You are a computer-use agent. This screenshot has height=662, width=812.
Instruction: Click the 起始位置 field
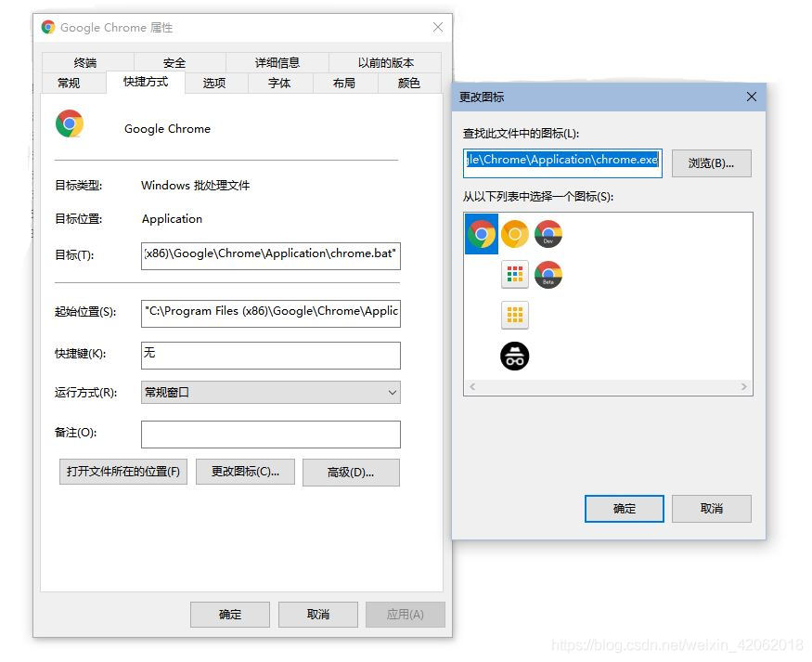270,314
